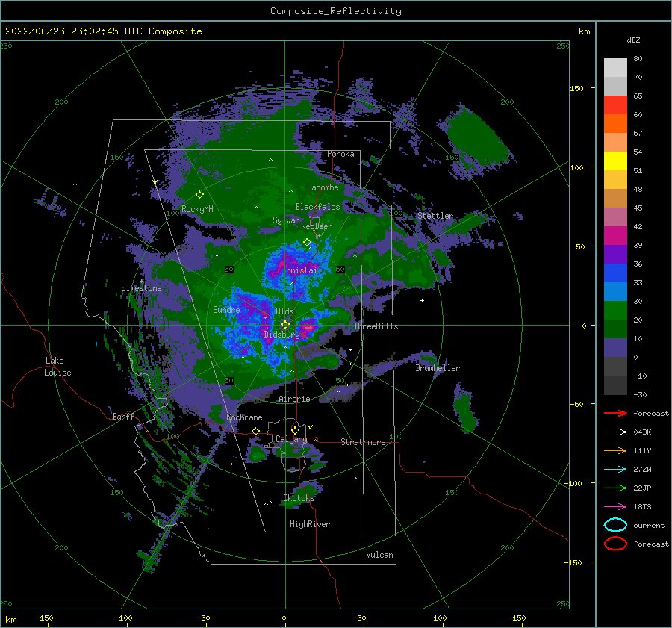Click the Stettler town label
The width and height of the screenshot is (672, 628).
click(x=435, y=216)
